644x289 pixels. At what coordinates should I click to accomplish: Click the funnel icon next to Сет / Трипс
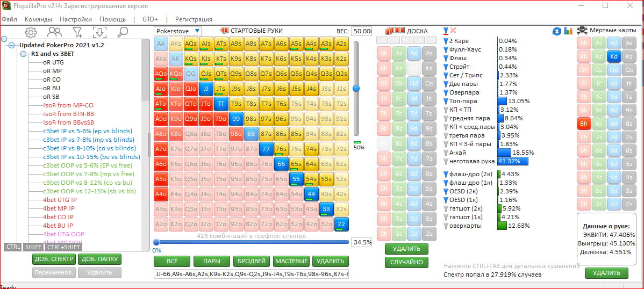[x=446, y=76]
